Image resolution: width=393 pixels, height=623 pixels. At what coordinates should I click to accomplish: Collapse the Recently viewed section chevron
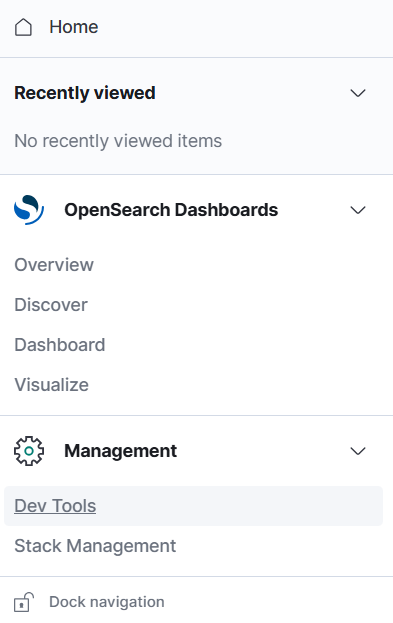358,93
